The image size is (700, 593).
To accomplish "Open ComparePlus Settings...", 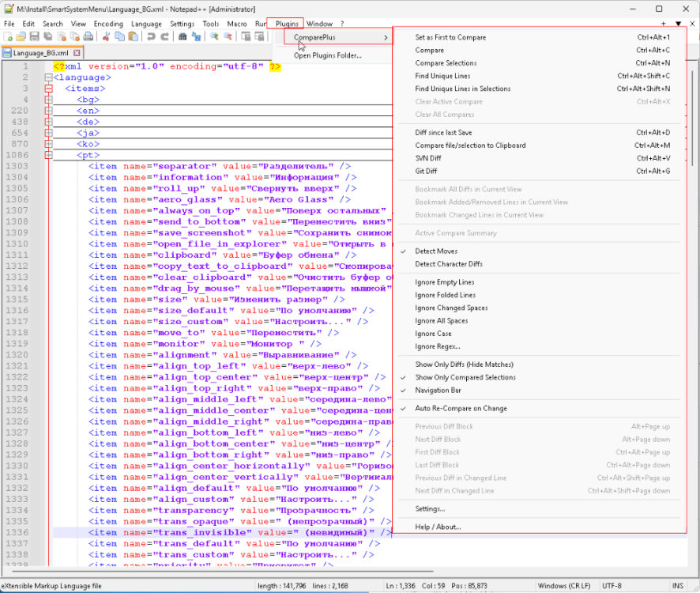I will click(539, 509).
